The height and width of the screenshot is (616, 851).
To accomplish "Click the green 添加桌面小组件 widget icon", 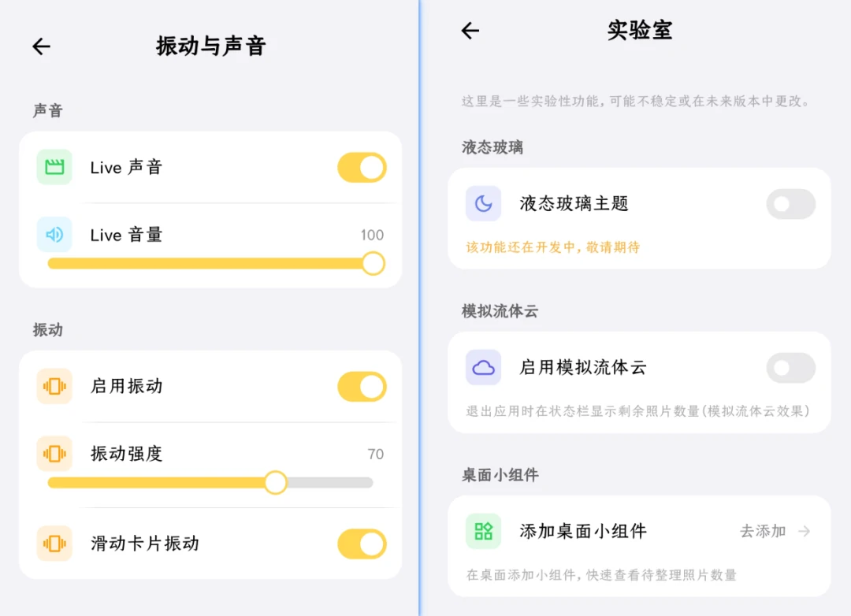I will click(483, 531).
